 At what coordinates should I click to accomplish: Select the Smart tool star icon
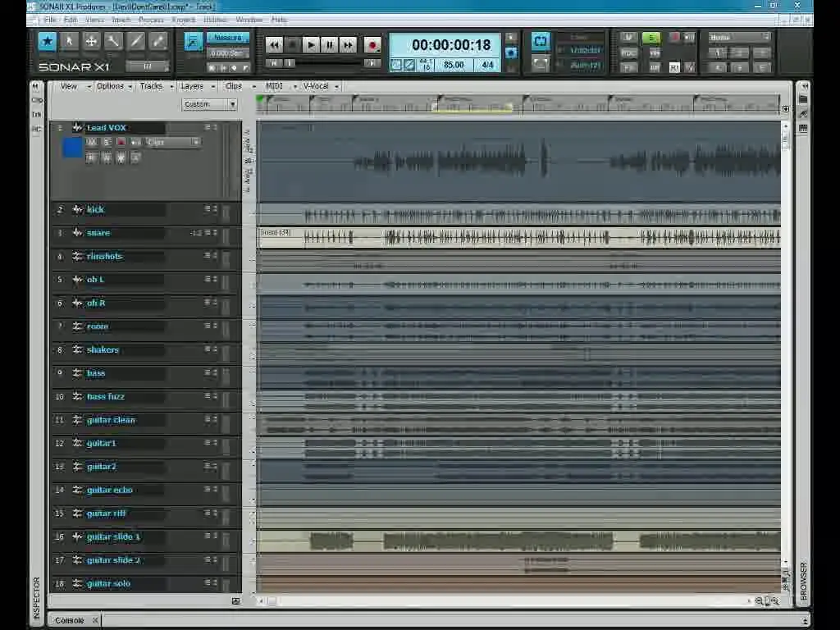[48, 41]
